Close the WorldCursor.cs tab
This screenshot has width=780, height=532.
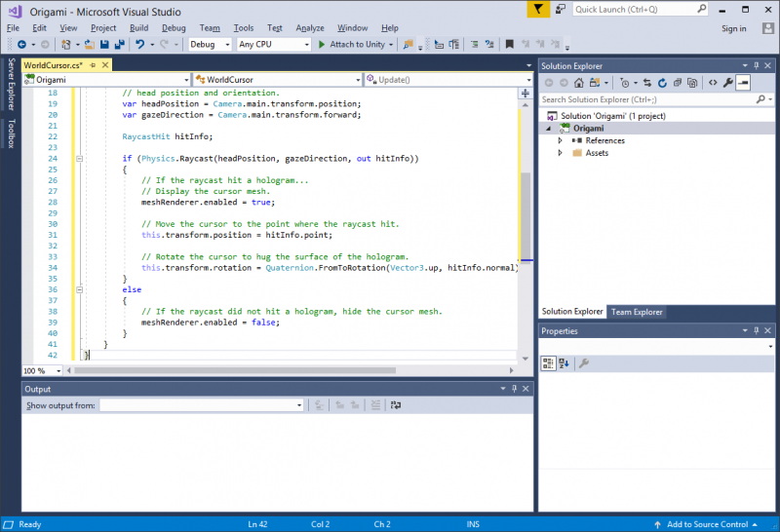[x=105, y=65]
